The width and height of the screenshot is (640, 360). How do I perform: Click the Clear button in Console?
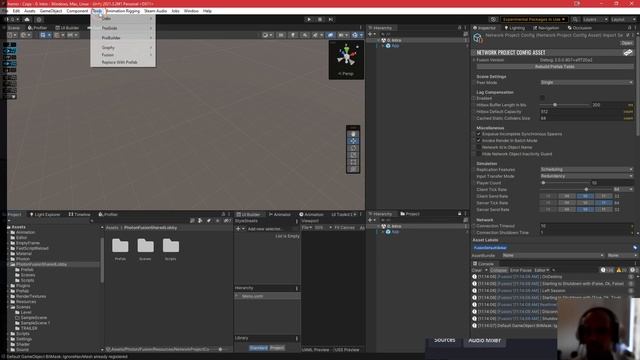(x=478, y=270)
